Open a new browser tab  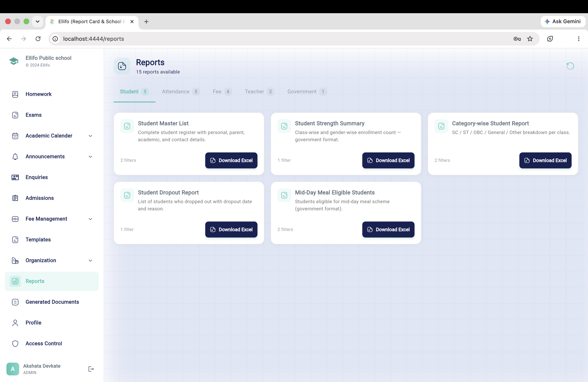point(146,21)
